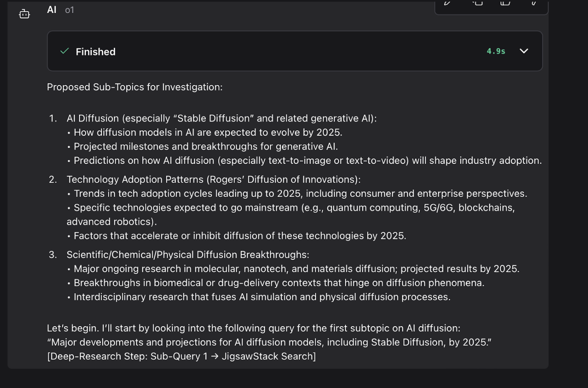The image size is (588, 388).
Task: Click the quoted Major developments query text
Action: pyautogui.click(x=269, y=342)
